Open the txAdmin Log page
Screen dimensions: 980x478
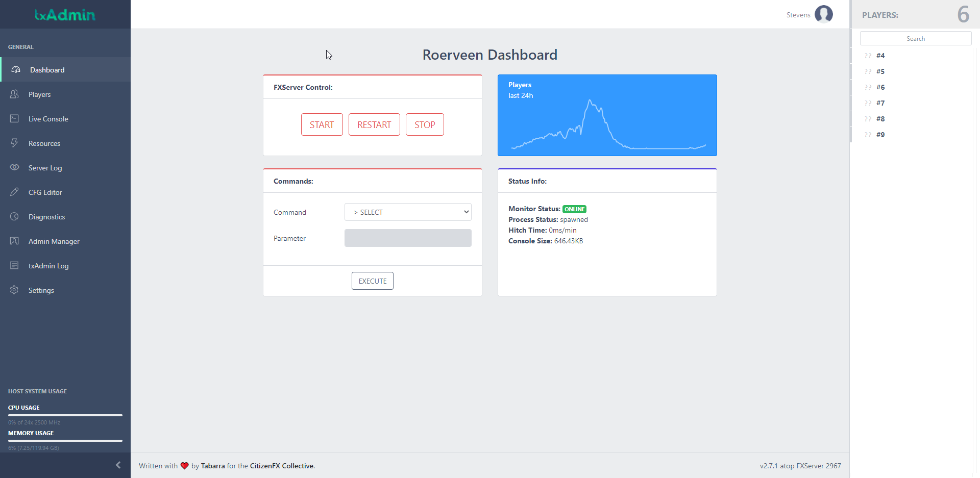[x=48, y=266]
